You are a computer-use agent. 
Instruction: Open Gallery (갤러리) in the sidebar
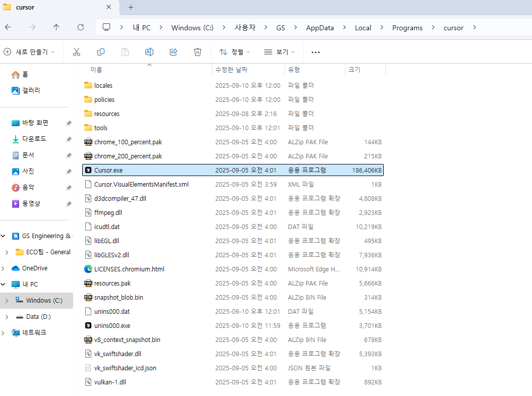[x=26, y=91]
